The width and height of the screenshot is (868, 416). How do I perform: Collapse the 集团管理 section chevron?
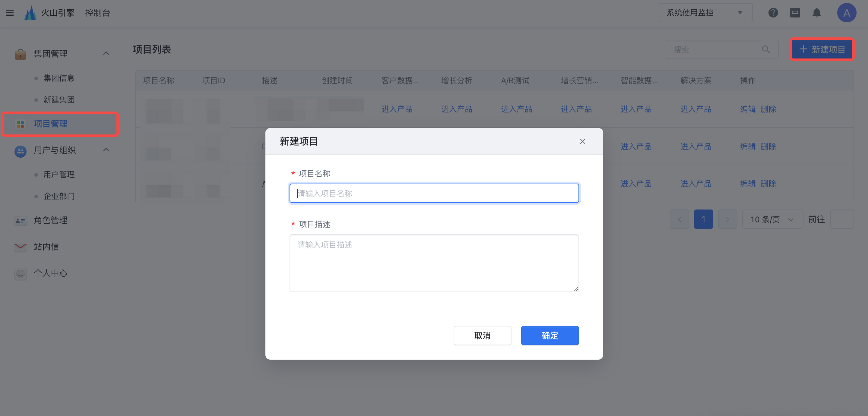click(106, 53)
